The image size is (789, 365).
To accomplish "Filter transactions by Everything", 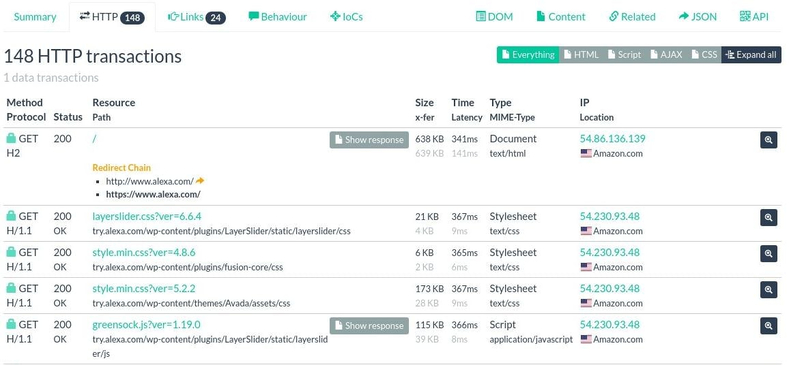I will coord(528,55).
